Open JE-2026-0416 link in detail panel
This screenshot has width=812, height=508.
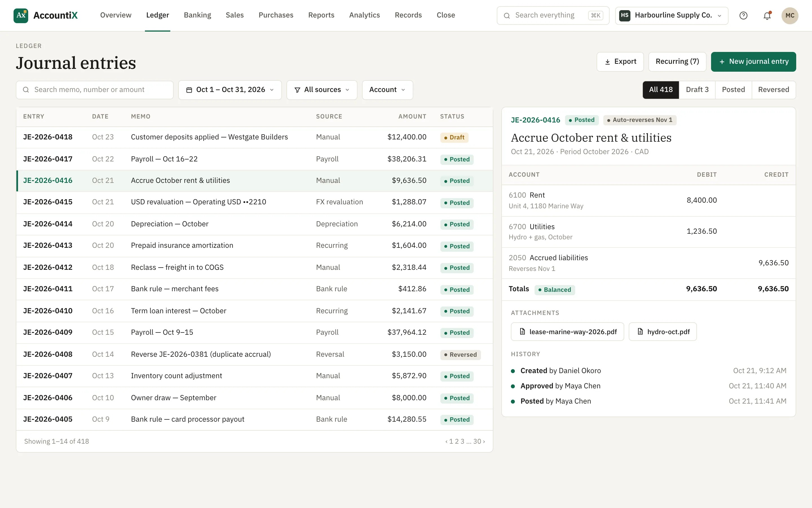(535, 120)
